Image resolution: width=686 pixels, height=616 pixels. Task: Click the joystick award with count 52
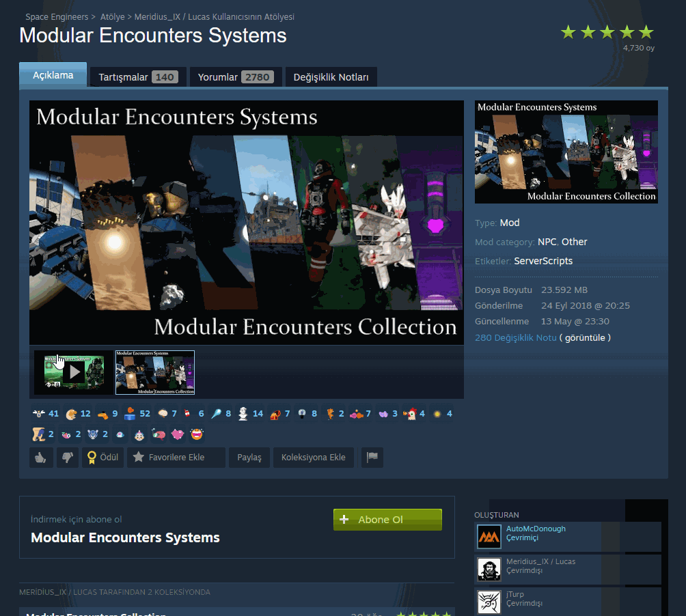point(137,414)
